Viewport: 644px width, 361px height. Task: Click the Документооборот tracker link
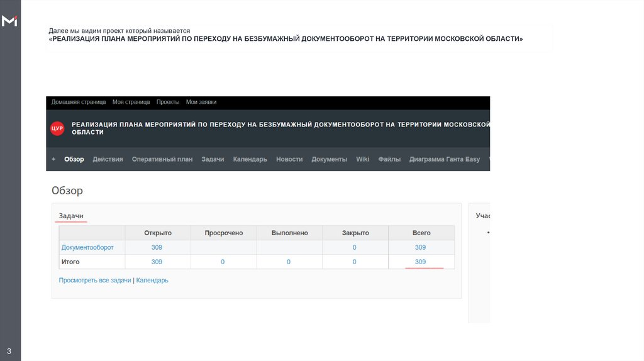pos(87,247)
